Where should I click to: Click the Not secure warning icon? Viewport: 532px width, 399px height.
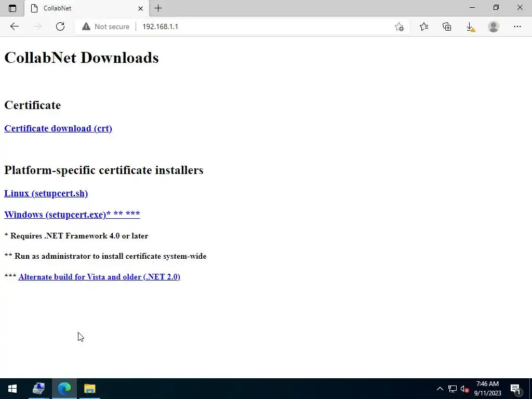coord(86,26)
